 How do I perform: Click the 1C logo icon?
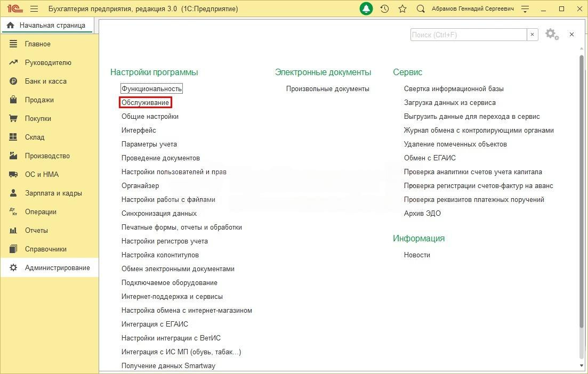tap(15, 9)
